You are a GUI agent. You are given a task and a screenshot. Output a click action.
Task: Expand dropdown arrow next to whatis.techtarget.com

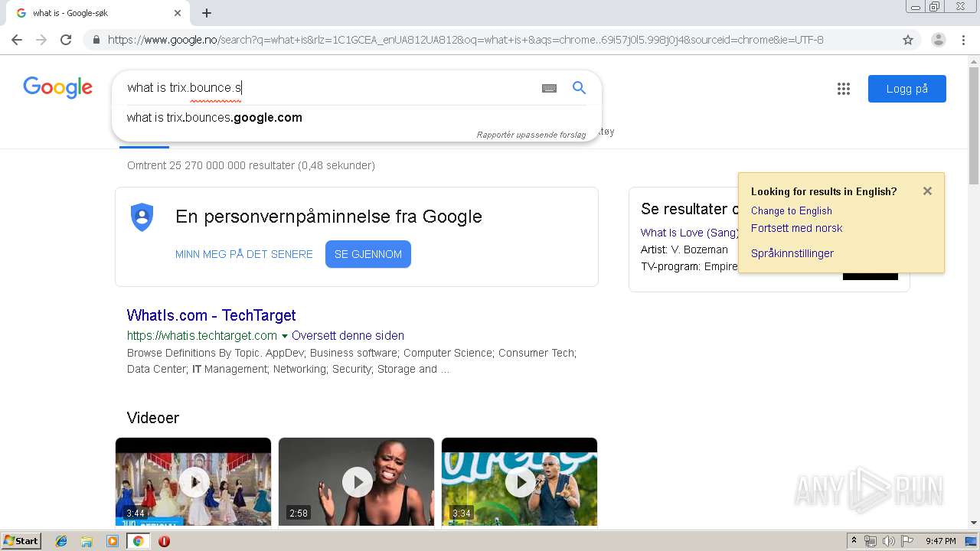(x=285, y=336)
